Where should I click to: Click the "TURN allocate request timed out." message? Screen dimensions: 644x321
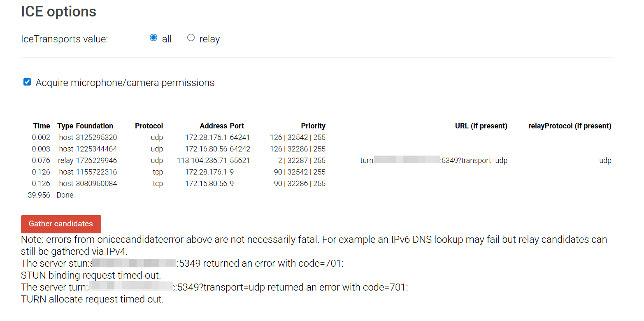click(x=92, y=299)
